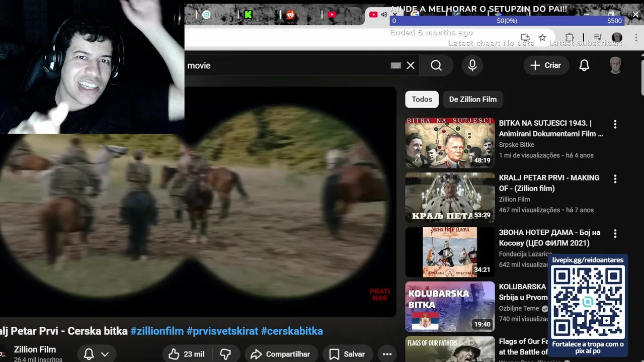644x362 pixels.
Task: Open browser profile avatar in toolbar
Action: [x=617, y=38]
